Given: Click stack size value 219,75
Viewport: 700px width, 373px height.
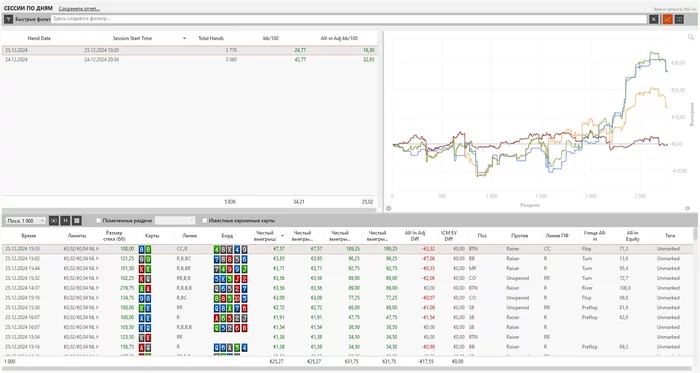Looking at the screenshot, I should point(127,288).
